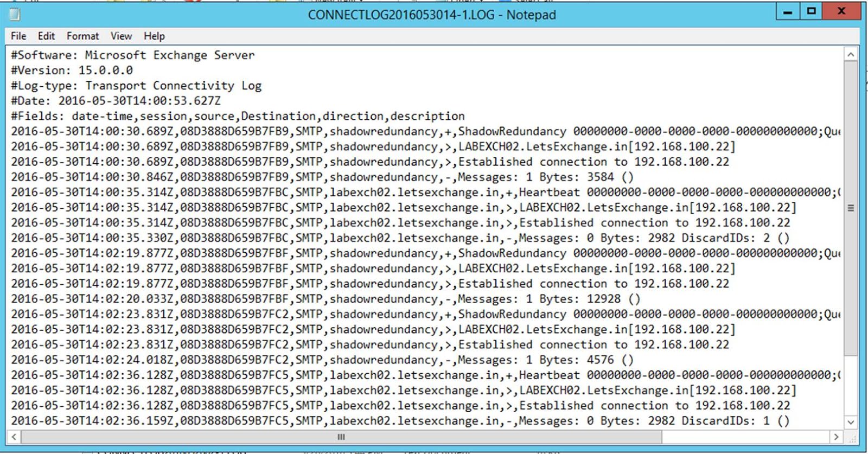Click the 'Messages: 1 Bytes: 4576' text
The image size is (868, 454).
[536, 360]
